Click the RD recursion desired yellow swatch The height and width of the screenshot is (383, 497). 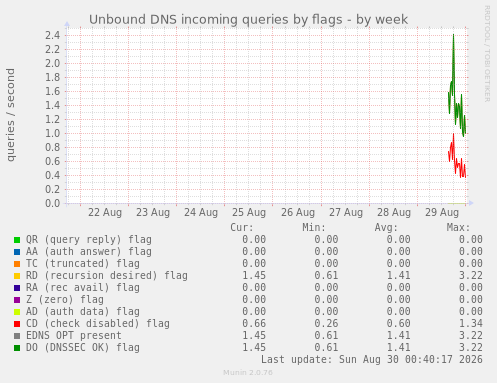17,276
